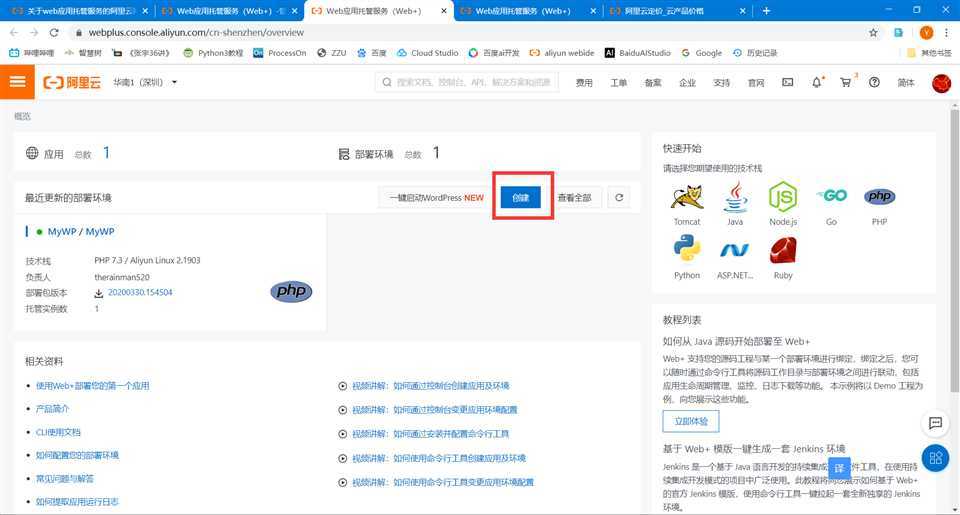Click the page vertical scrollbar
The width and height of the screenshot is (960, 515).
pyautogui.click(x=954, y=251)
